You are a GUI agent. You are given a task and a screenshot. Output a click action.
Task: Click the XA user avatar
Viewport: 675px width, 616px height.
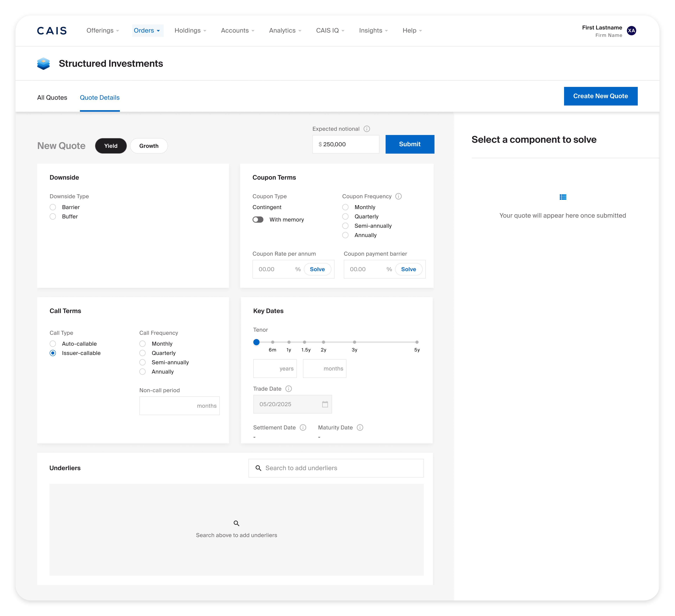tap(631, 30)
